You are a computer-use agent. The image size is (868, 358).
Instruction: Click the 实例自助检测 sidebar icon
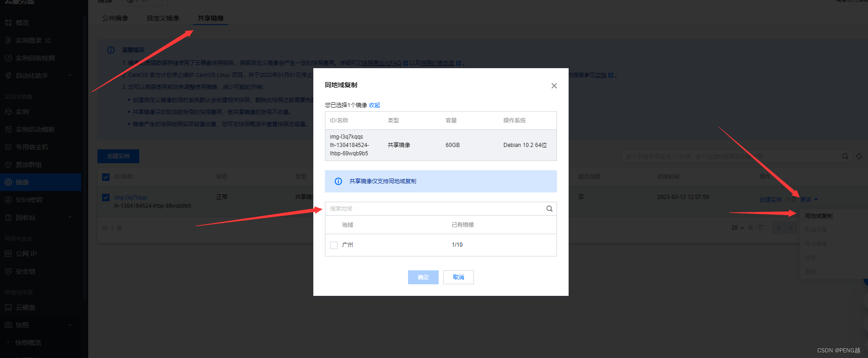(x=8, y=58)
